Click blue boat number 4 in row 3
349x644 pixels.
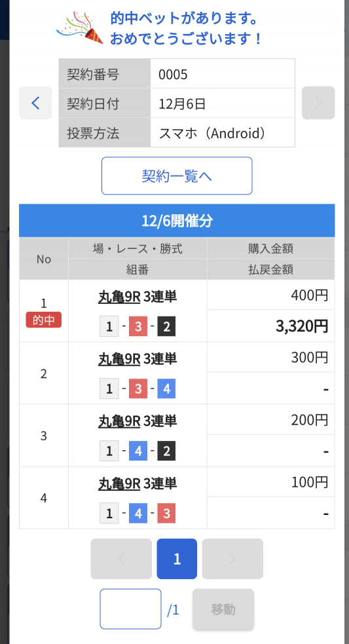(138, 451)
